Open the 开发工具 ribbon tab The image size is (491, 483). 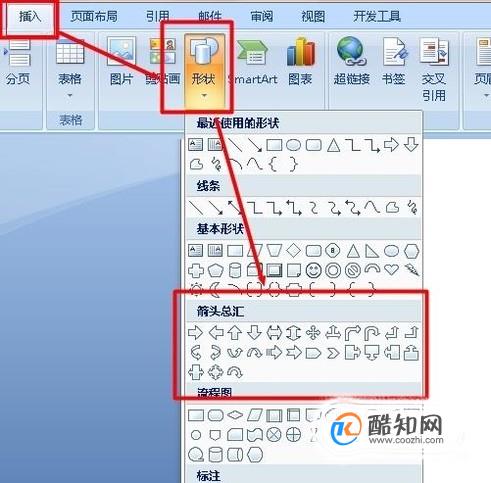[x=377, y=16]
